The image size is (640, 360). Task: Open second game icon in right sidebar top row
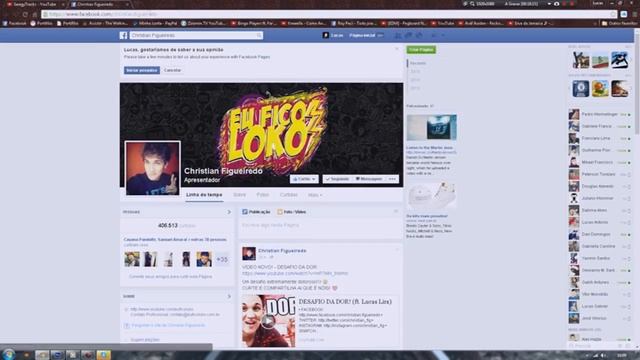coord(600,60)
